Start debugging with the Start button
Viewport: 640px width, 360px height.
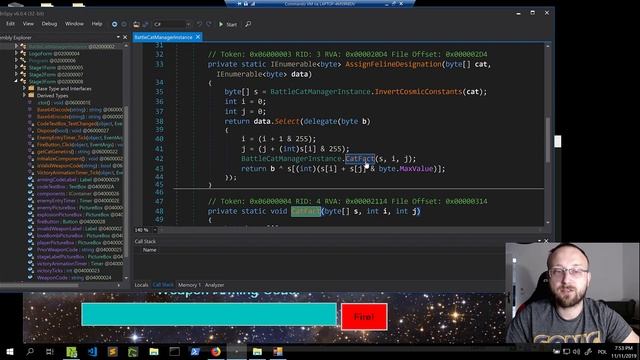[x=227, y=24]
